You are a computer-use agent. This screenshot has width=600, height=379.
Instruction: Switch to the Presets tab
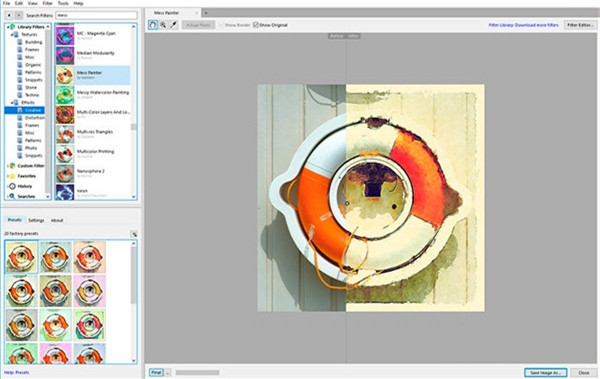[x=15, y=220]
